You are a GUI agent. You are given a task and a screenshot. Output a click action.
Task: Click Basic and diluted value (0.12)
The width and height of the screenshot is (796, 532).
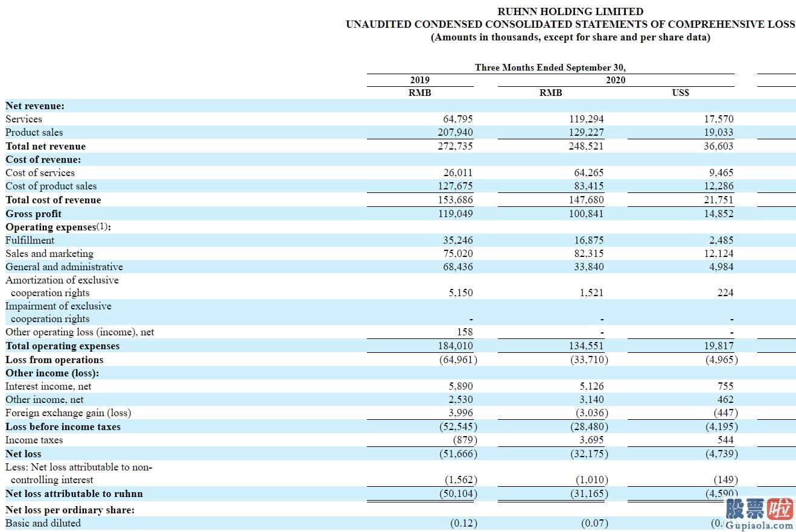[x=463, y=524]
